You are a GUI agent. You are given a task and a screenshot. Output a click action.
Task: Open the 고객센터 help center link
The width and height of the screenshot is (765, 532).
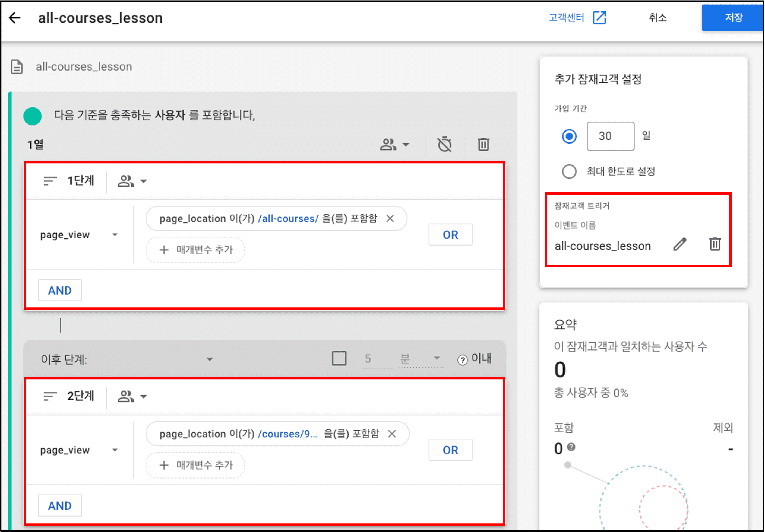pyautogui.click(x=566, y=18)
